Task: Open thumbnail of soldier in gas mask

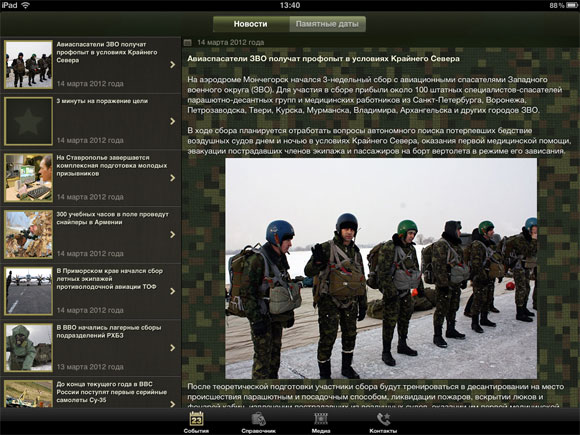Action: [x=28, y=348]
